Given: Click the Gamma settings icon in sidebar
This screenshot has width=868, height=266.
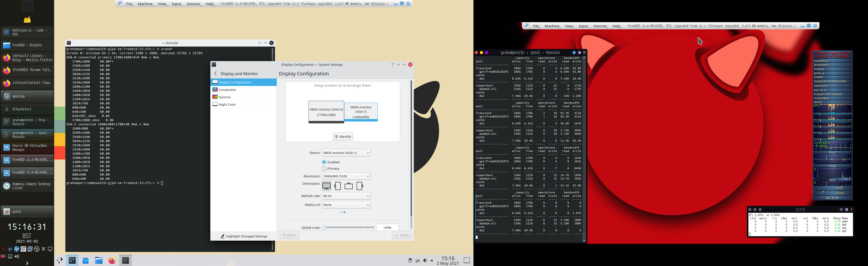Looking at the screenshot, I should tap(215, 97).
